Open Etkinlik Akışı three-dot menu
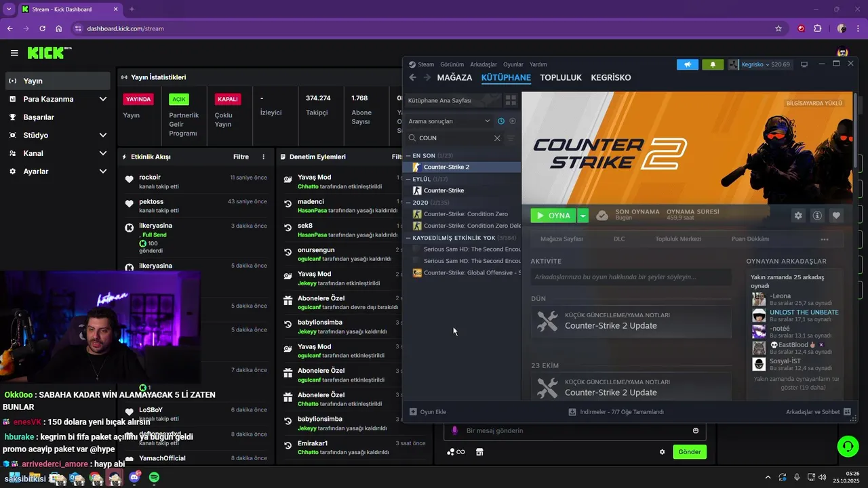This screenshot has height=488, width=868. (264, 157)
